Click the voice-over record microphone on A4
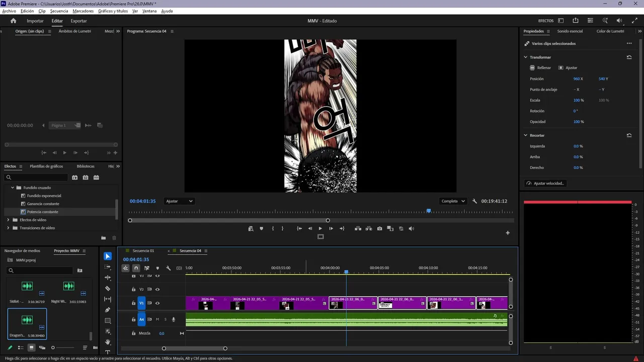The height and width of the screenshot is (362, 644). tap(174, 319)
